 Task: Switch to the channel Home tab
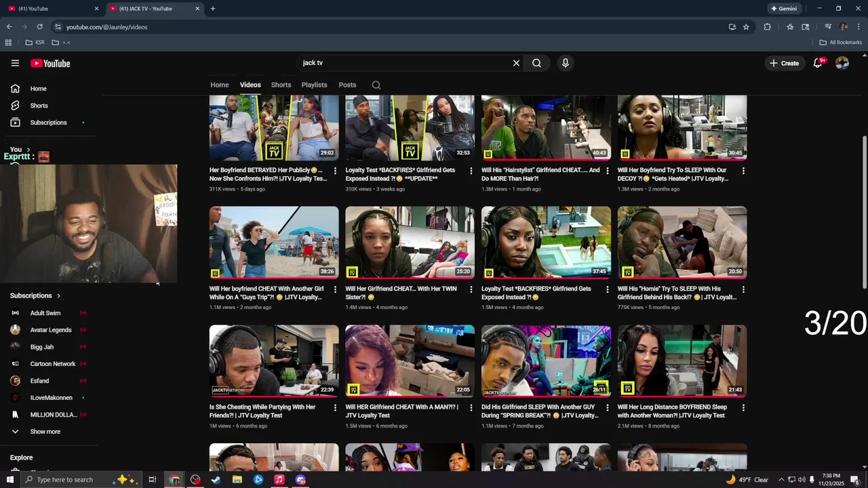pos(219,85)
